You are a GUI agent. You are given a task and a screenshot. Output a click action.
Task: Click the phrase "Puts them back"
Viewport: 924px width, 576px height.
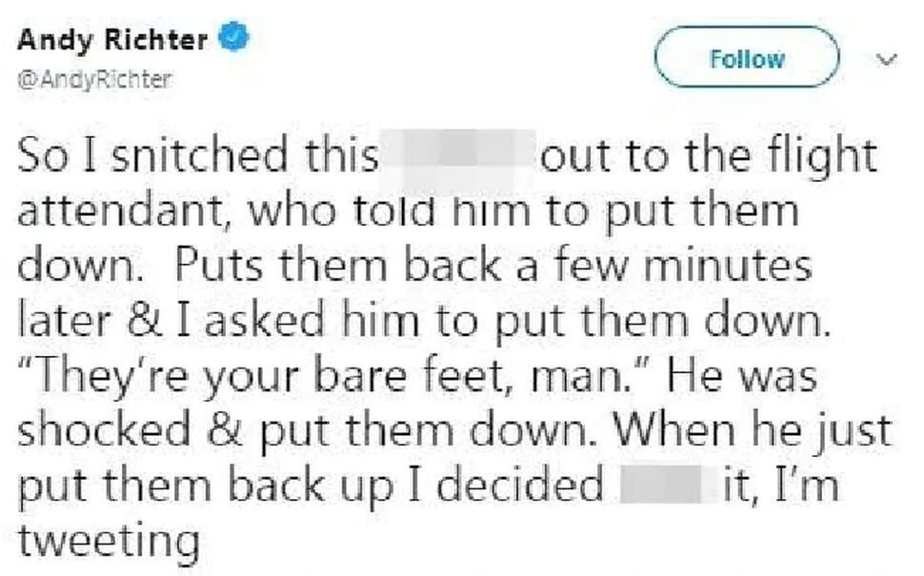337,267
